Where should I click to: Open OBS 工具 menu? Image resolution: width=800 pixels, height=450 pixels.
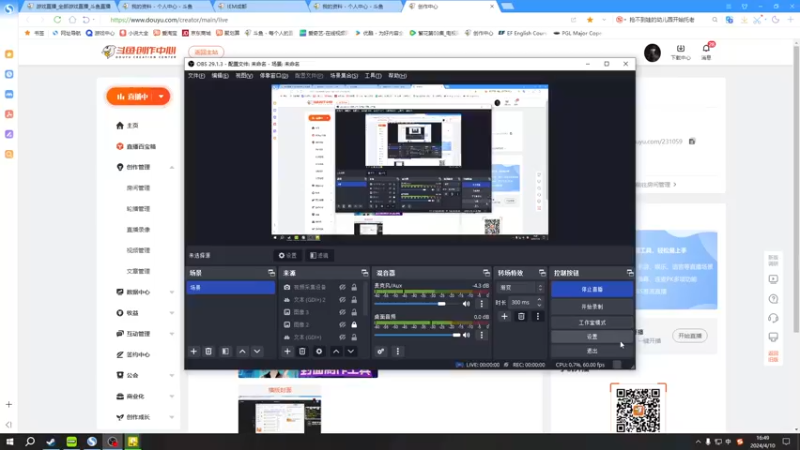pyautogui.click(x=372, y=76)
